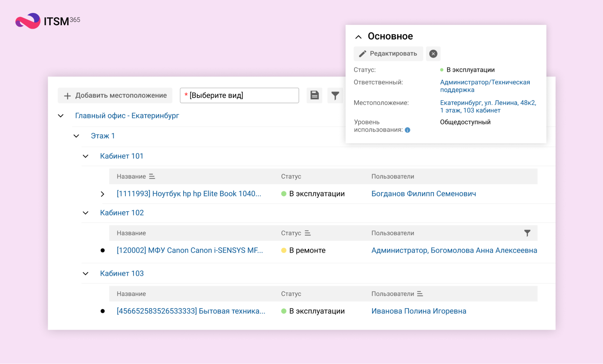Click the info icon near Уровень использования
Image resolution: width=603 pixels, height=364 pixels.
[407, 130]
